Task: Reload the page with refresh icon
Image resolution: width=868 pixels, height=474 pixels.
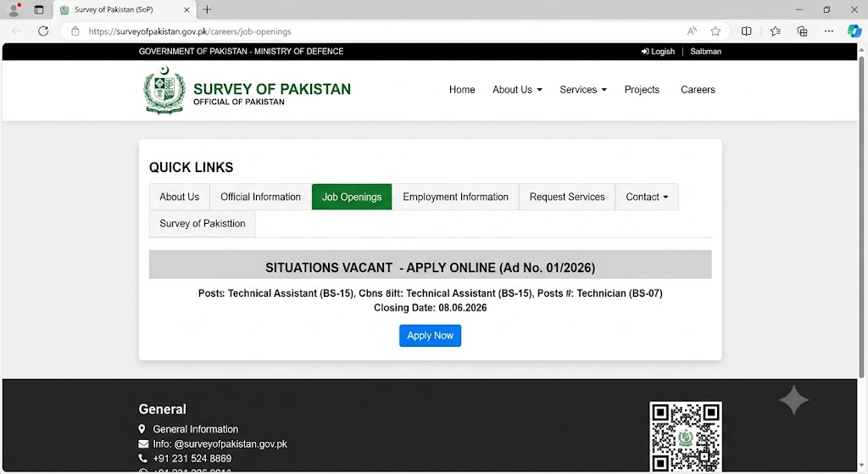Action: 43,31
